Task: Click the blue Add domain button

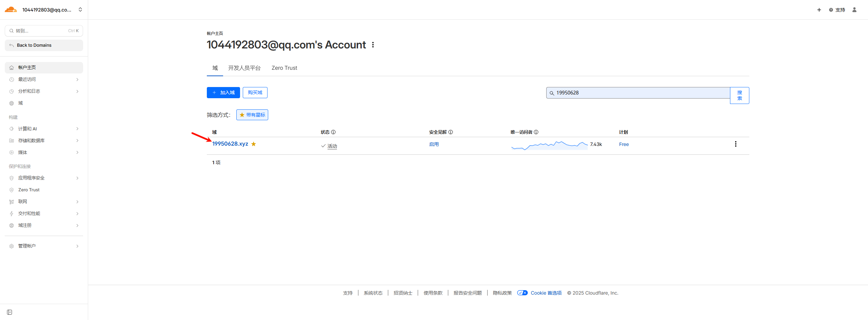Action: [x=223, y=92]
